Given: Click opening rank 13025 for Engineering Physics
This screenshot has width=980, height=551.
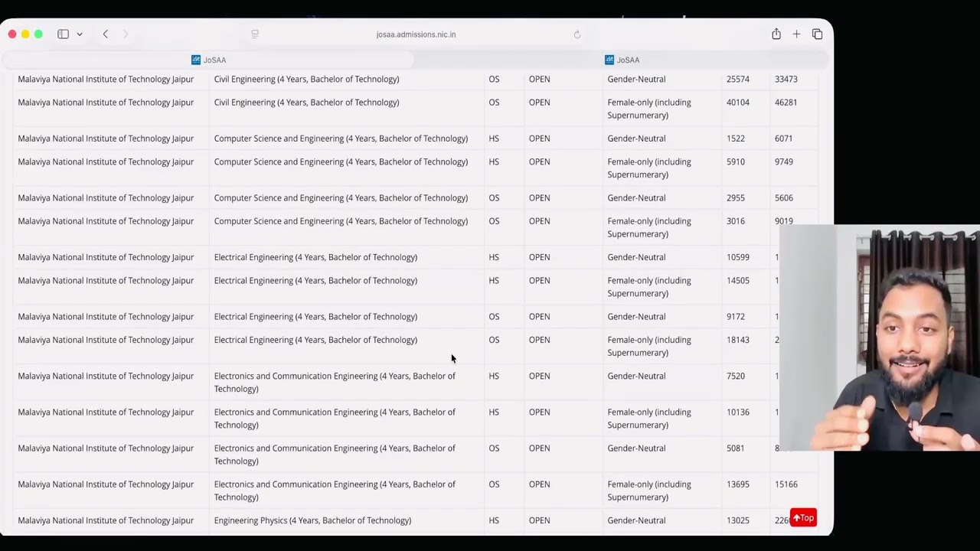Looking at the screenshot, I should click(738, 520).
